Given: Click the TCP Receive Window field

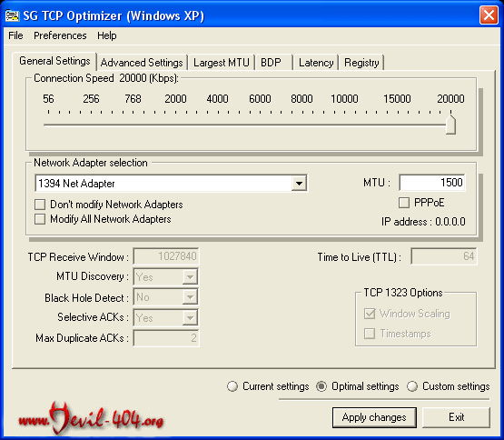Looking at the screenshot, I should tap(166, 256).
